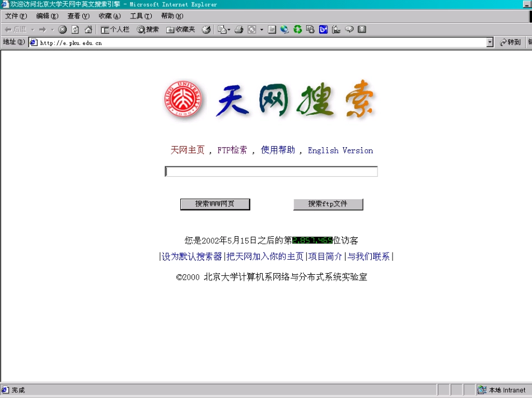Open the 收藏 Favorites menu

click(x=110, y=16)
